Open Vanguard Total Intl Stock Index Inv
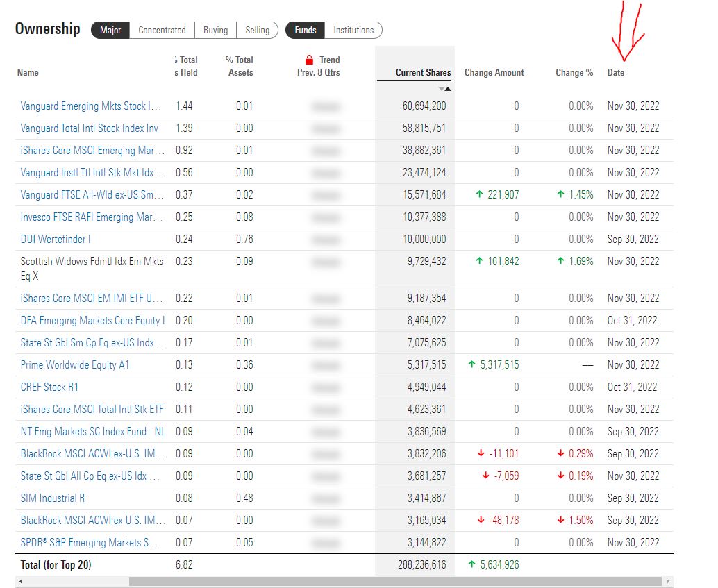 point(90,128)
